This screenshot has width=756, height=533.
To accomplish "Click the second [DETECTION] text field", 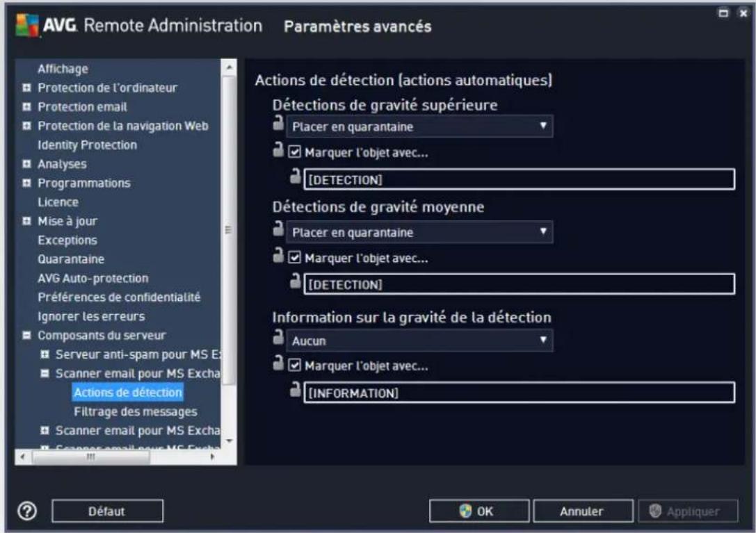I will click(x=520, y=284).
